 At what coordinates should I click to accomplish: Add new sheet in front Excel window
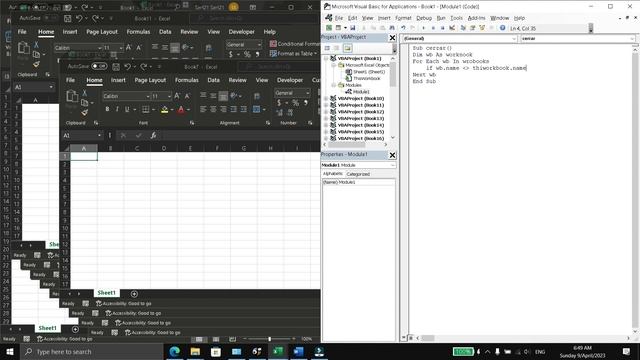pyautogui.click(x=134, y=293)
